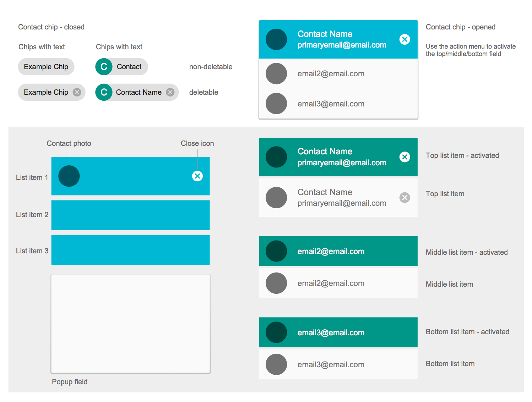Click the 'Popup field' caption
532x402 pixels.
point(70,382)
